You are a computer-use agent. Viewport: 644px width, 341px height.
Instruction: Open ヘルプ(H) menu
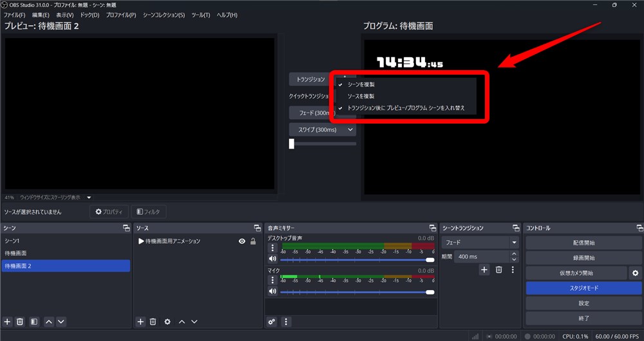click(x=227, y=15)
